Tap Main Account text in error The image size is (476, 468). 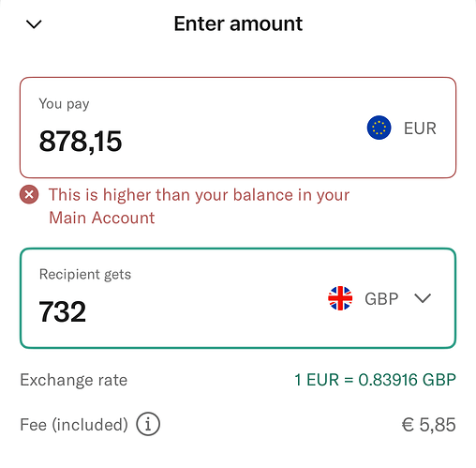coord(102,218)
